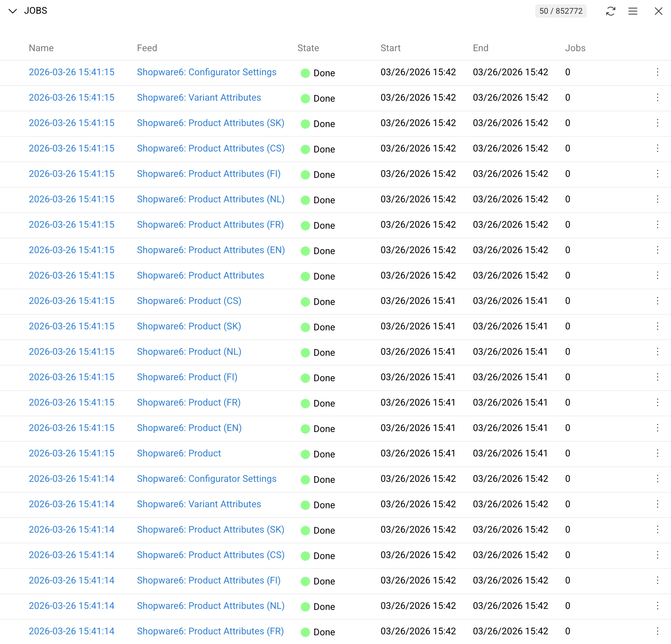The height and width of the screenshot is (644, 671).
Task: Open Variant Attributes feed link in 15:41:15 row
Action: [199, 98]
